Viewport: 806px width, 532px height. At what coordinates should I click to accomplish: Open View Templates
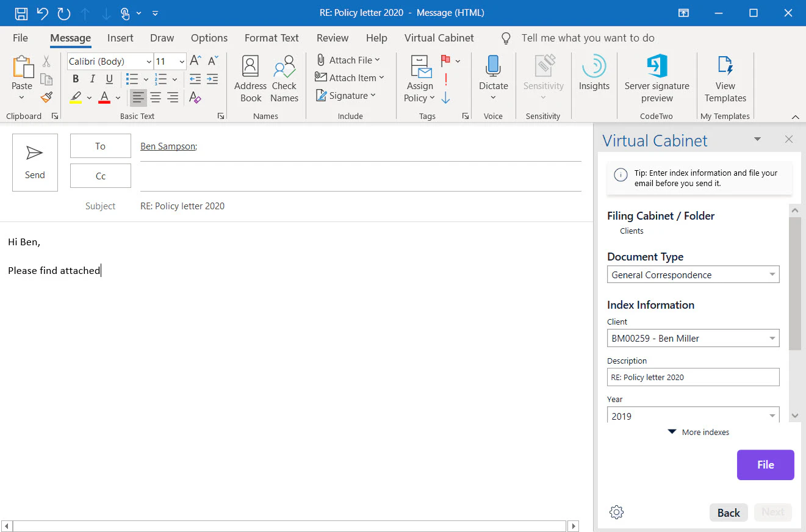pyautogui.click(x=725, y=77)
